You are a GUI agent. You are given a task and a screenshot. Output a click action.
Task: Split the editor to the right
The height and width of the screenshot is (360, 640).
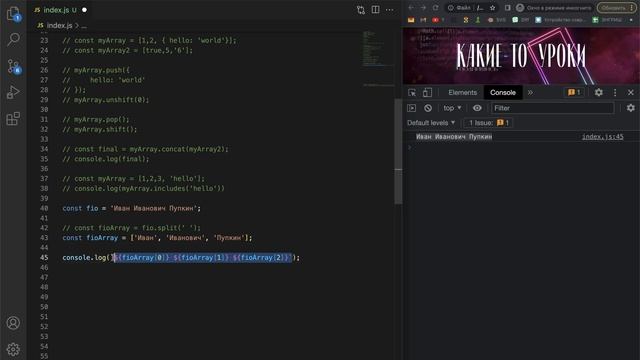pos(376,9)
